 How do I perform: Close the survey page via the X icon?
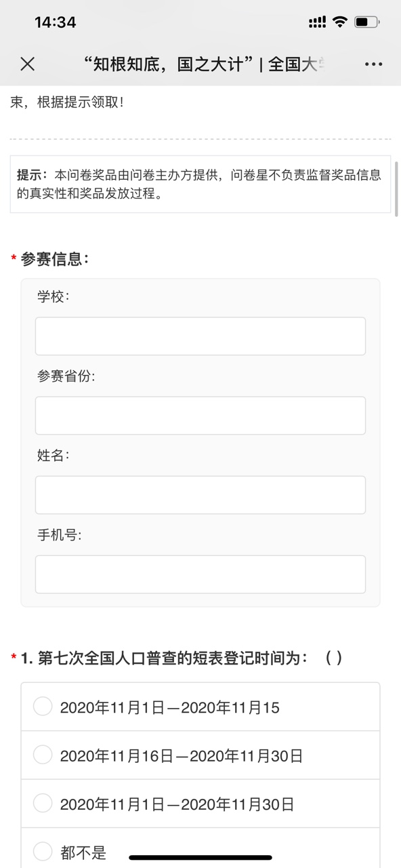click(27, 64)
